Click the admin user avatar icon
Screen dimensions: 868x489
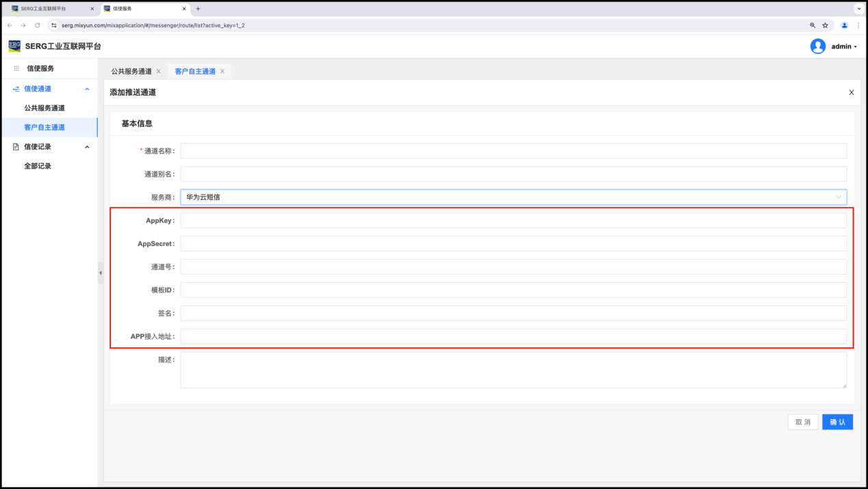click(817, 47)
